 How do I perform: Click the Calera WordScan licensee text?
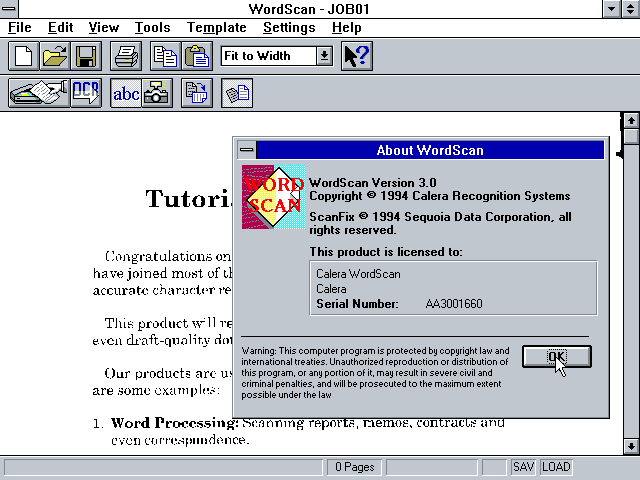tap(358, 273)
